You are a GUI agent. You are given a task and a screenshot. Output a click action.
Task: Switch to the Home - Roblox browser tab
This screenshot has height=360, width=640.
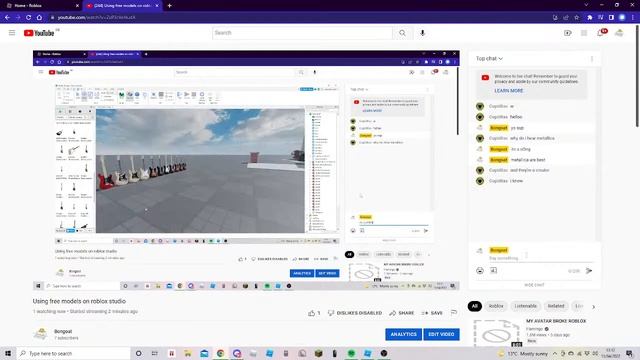(41, 6)
